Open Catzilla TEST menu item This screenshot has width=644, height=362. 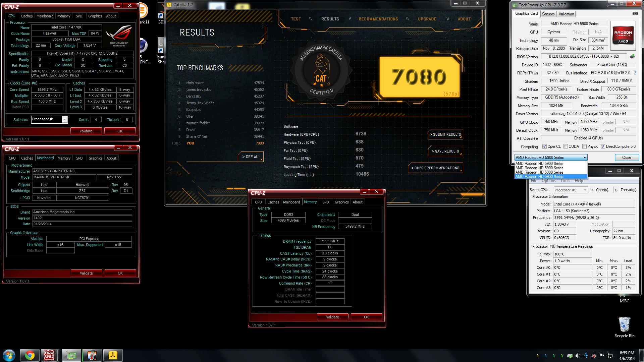[x=296, y=19]
